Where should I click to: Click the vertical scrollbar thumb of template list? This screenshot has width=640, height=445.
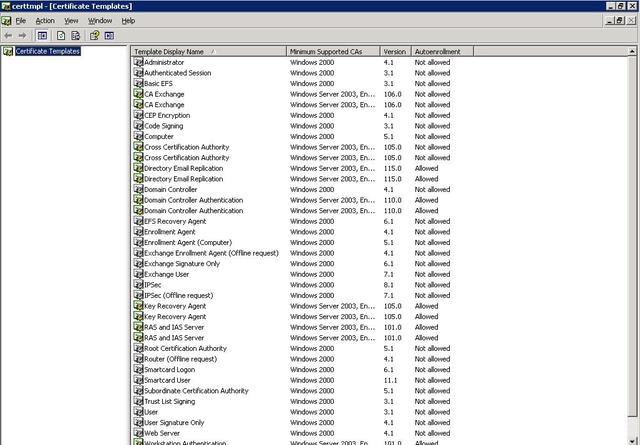click(632, 237)
